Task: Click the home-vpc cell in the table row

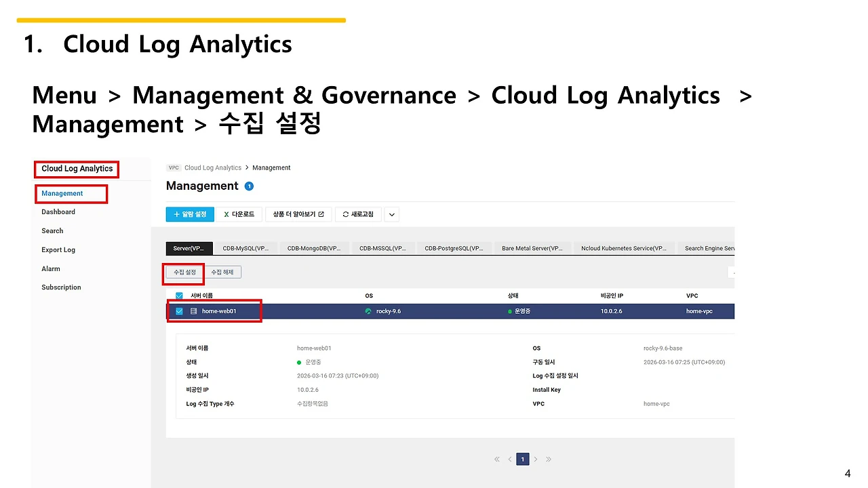Action: (x=699, y=312)
